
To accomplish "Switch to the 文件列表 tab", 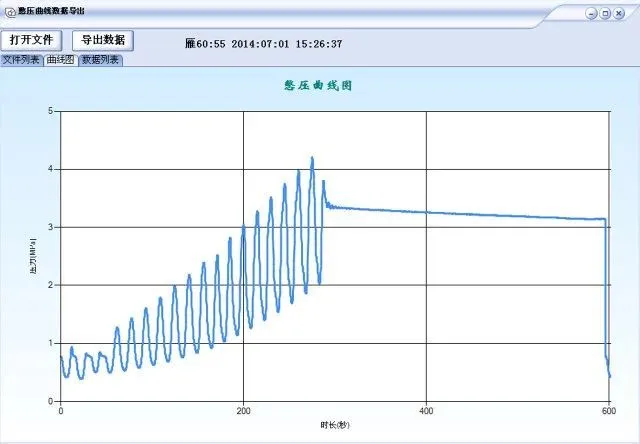I will pos(21,60).
